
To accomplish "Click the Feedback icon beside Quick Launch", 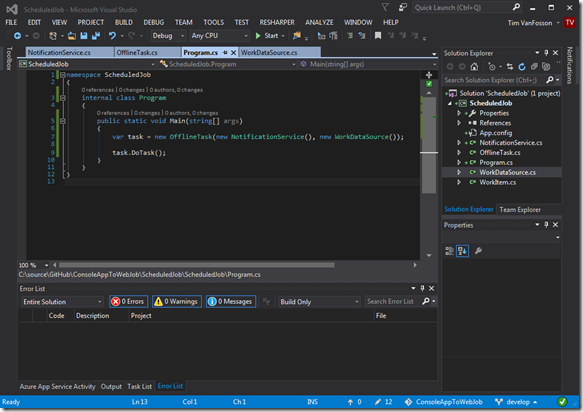I will pyautogui.click(x=402, y=7).
